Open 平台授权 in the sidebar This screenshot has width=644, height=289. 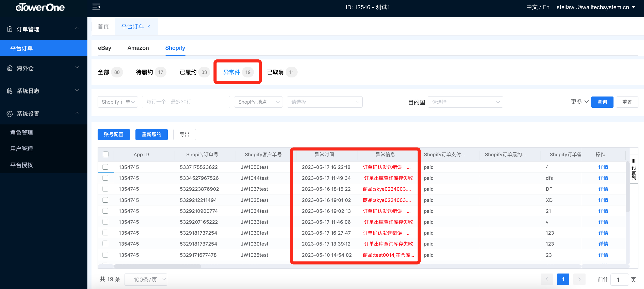click(x=44, y=165)
